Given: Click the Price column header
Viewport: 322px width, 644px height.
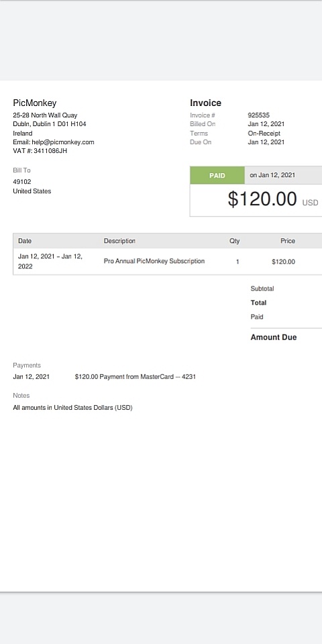Looking at the screenshot, I should [x=288, y=241].
